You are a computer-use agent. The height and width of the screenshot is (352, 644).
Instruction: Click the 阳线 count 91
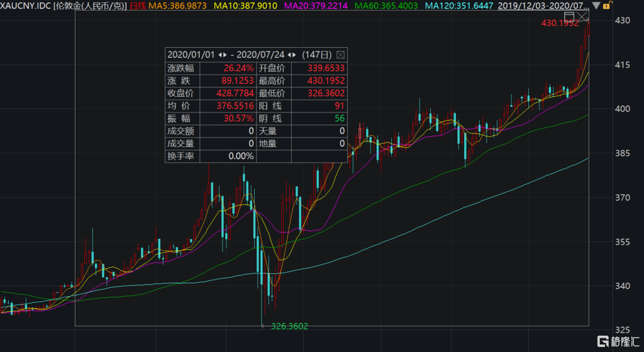point(339,106)
